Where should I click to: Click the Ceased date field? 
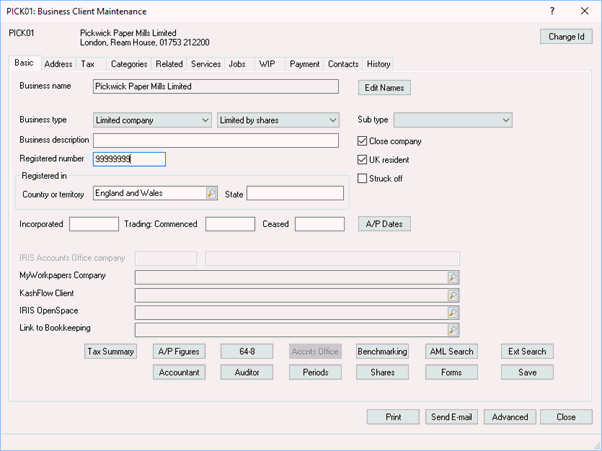point(319,224)
